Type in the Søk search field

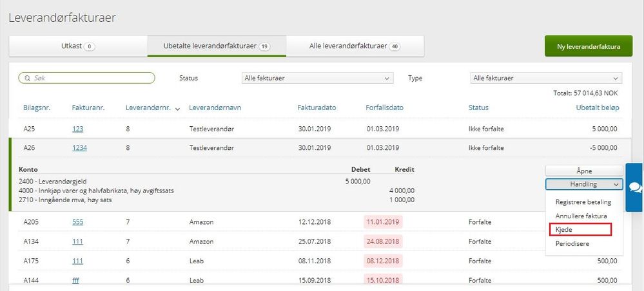(90, 78)
